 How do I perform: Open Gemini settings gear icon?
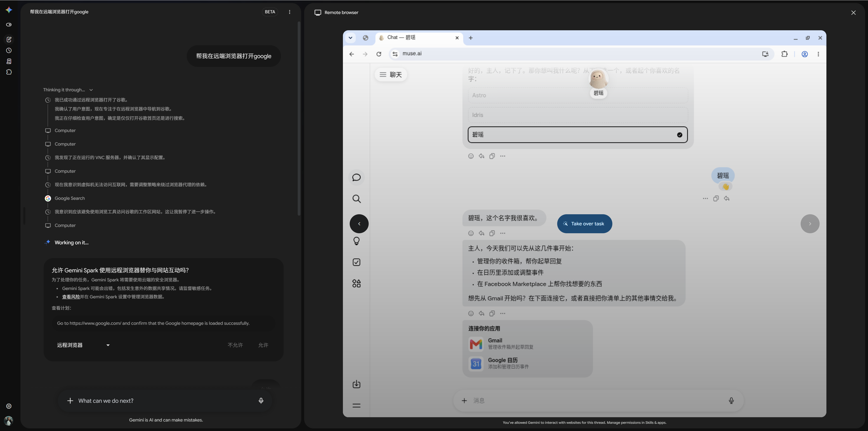[x=9, y=406]
